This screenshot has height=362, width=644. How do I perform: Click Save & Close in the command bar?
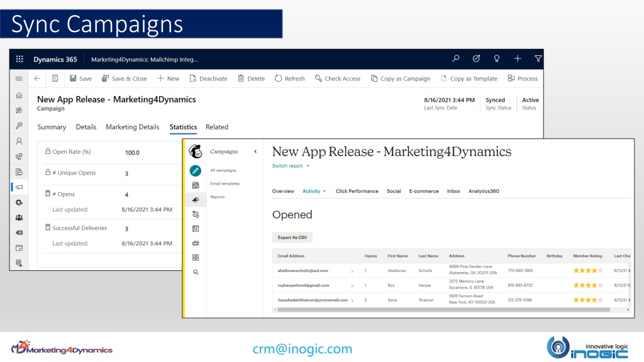tap(125, 79)
